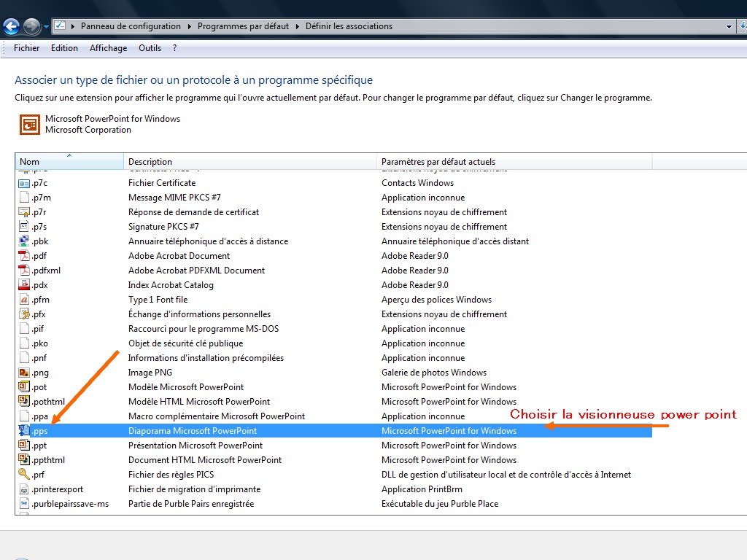Expand arrow after Panneau de configuration breadcrumb
Screen dimensions: 747x560
189,26
